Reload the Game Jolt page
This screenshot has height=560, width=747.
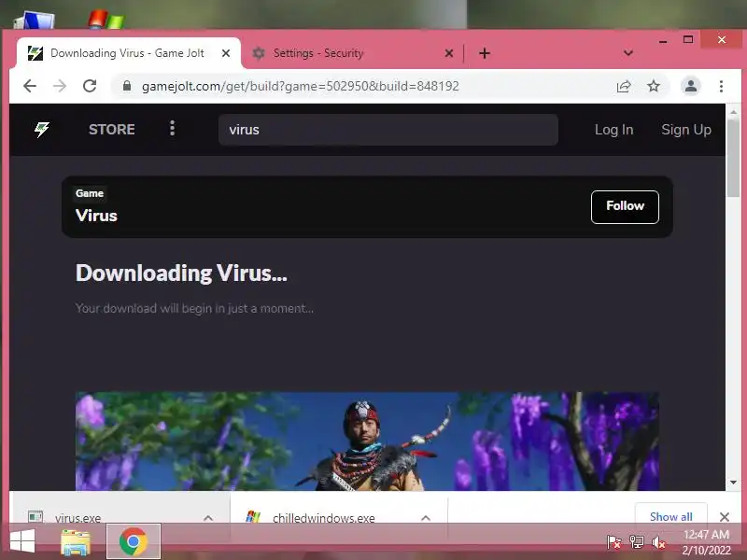pos(90,86)
